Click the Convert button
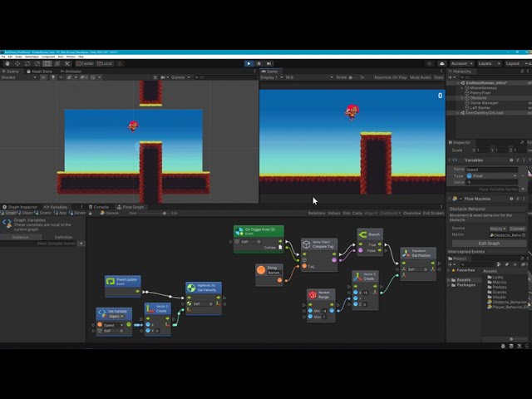 [x=517, y=229]
